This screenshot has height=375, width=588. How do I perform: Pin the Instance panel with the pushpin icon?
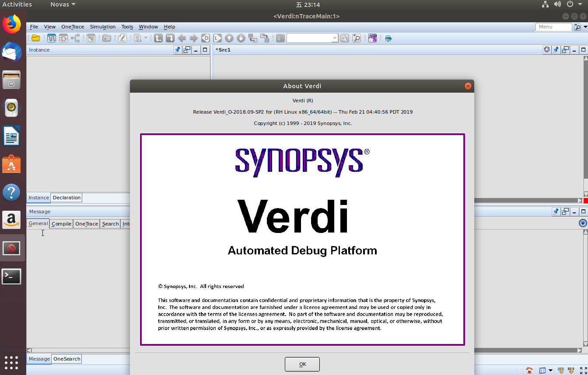point(178,50)
